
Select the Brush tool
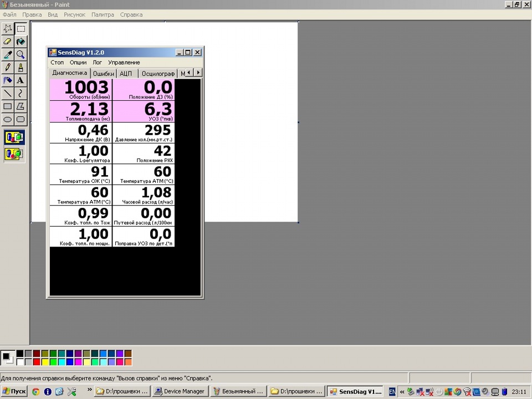point(21,67)
